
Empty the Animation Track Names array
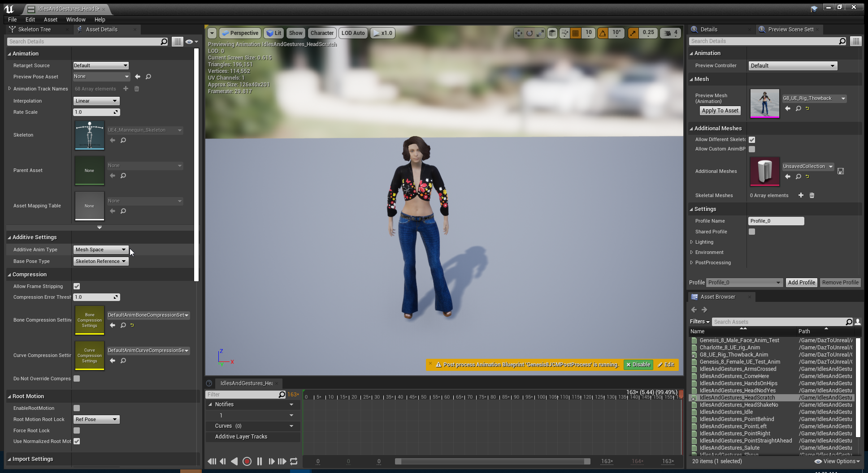coord(137,89)
